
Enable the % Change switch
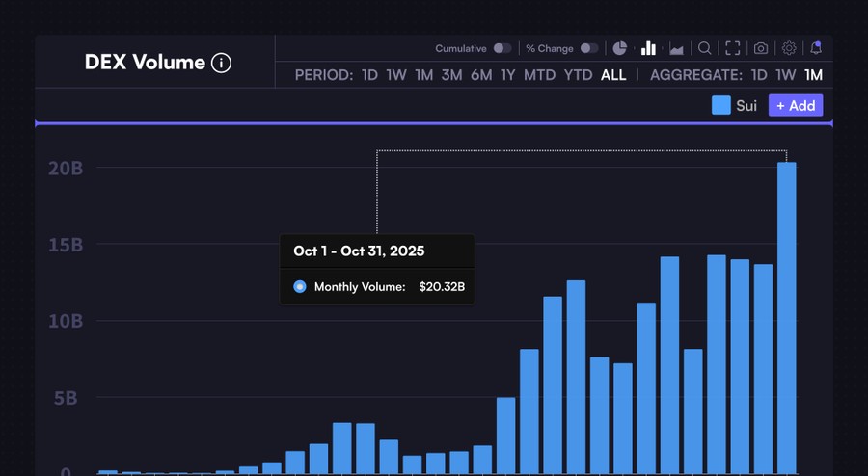589,48
